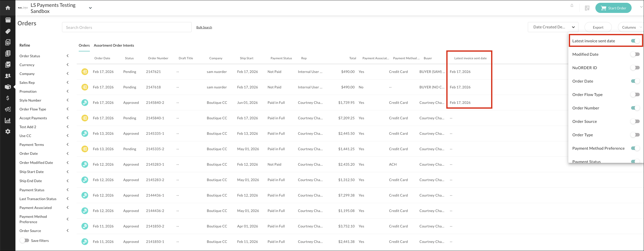The width and height of the screenshot is (644, 251).
Task: Open the Bulk Search link
Action: [204, 27]
